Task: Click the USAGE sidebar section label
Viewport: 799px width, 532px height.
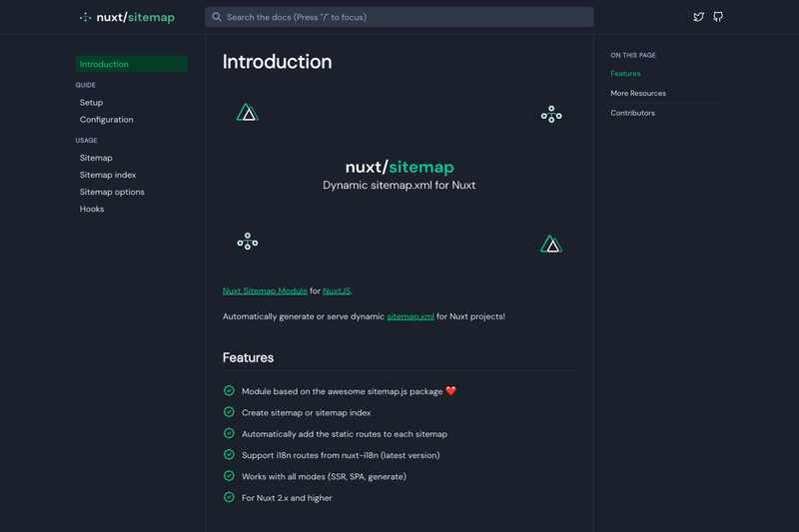Action: (x=86, y=141)
